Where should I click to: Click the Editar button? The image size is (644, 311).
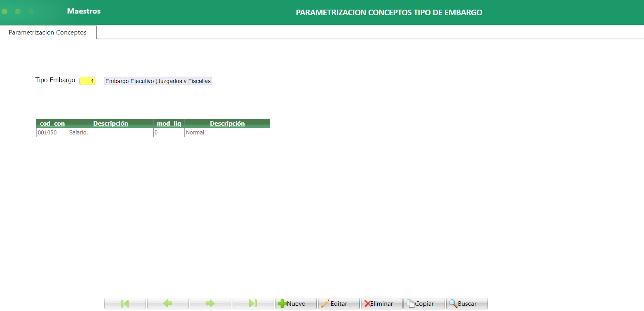(x=338, y=303)
